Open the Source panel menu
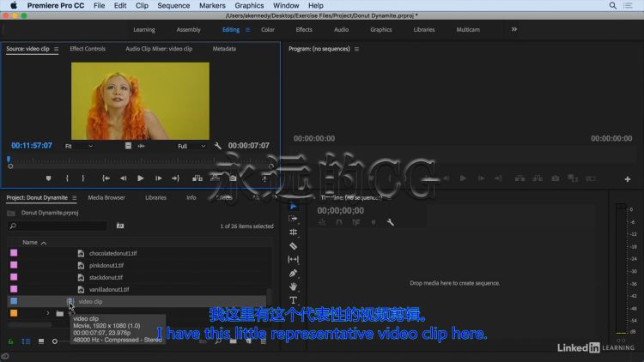This screenshot has height=362, width=644. [57, 49]
